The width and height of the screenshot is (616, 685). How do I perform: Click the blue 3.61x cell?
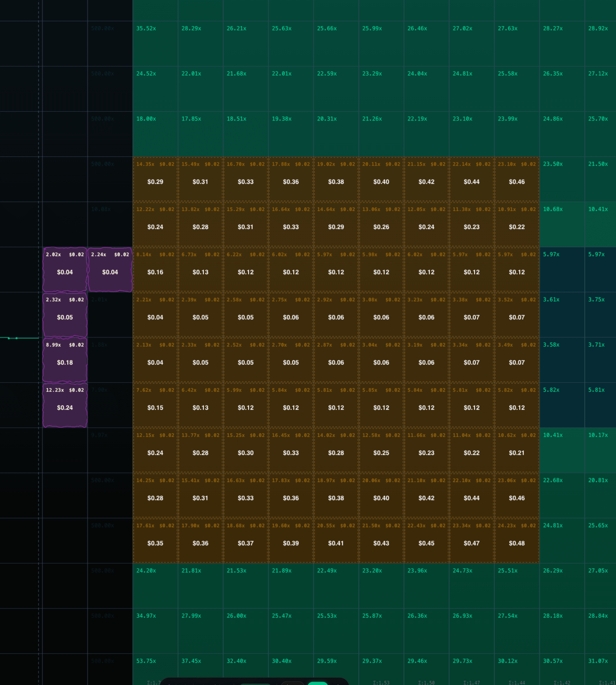562,315
